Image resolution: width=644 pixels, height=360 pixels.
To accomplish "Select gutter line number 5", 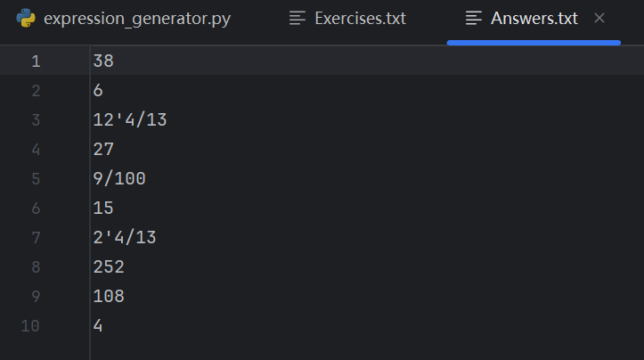I will tap(36, 178).
